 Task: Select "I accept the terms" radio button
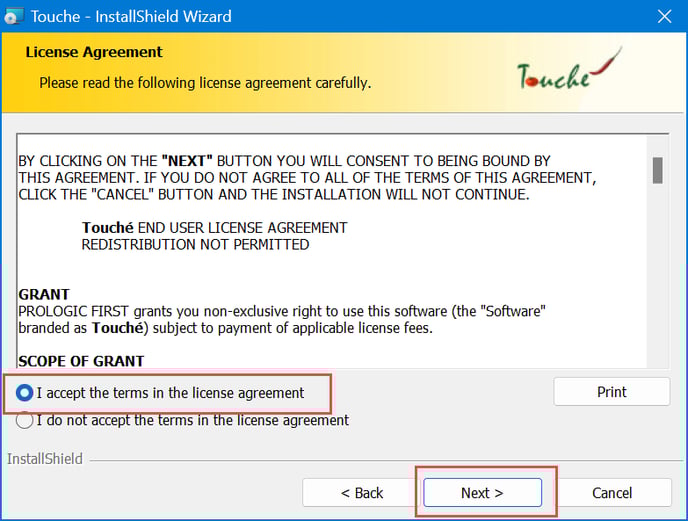tap(25, 393)
